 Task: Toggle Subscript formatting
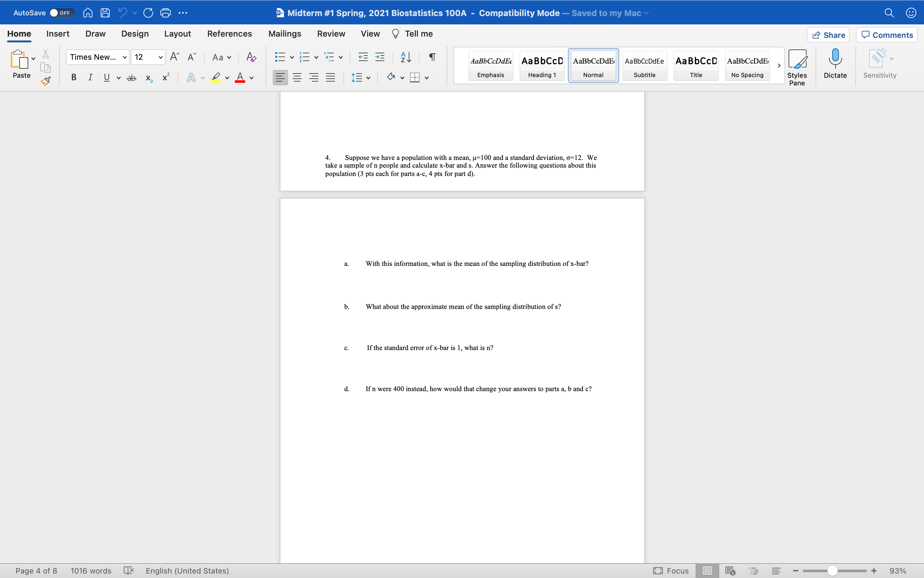[x=149, y=78]
